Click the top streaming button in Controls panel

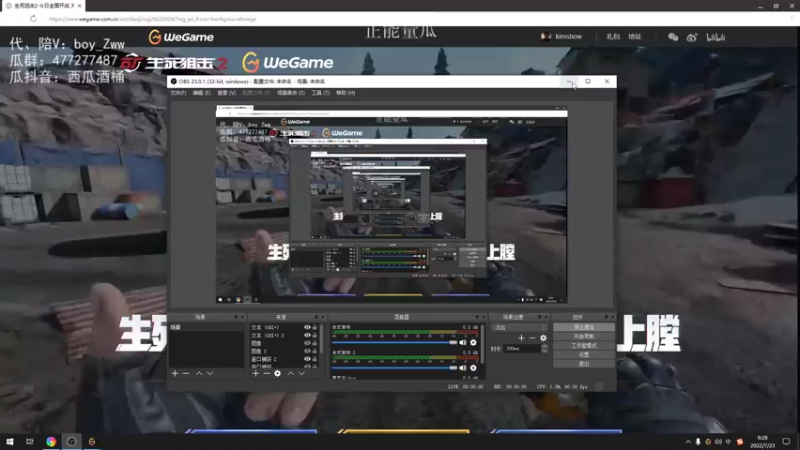pyautogui.click(x=584, y=327)
